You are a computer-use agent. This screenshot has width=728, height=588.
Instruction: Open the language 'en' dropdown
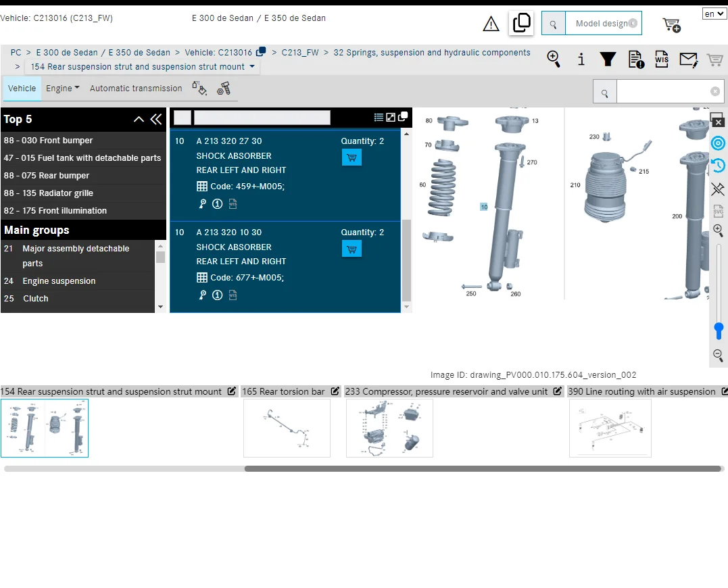[x=714, y=14]
